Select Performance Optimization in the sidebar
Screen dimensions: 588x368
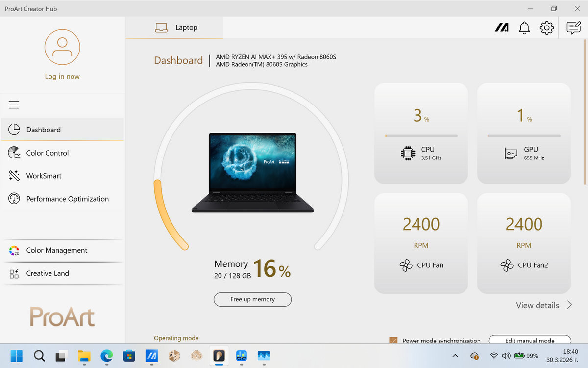click(x=67, y=199)
